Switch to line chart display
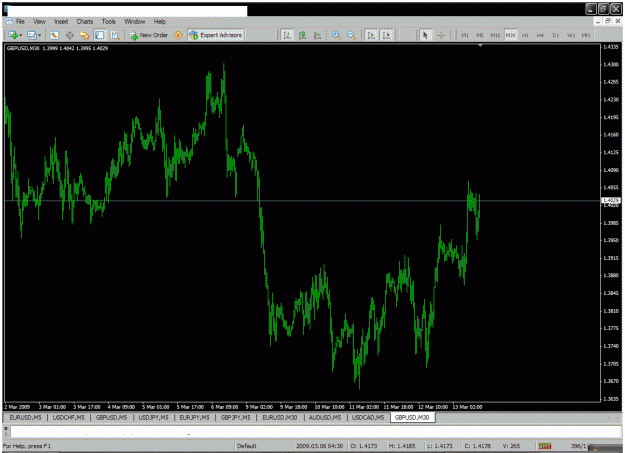This screenshot has height=453, width=625. pyautogui.click(x=318, y=35)
